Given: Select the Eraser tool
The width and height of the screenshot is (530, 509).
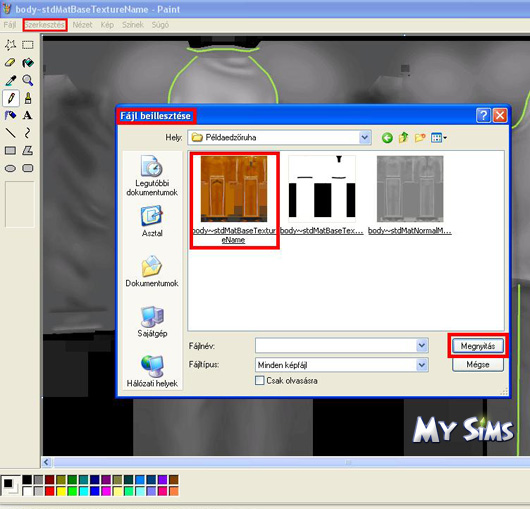Looking at the screenshot, I should click(10, 63).
